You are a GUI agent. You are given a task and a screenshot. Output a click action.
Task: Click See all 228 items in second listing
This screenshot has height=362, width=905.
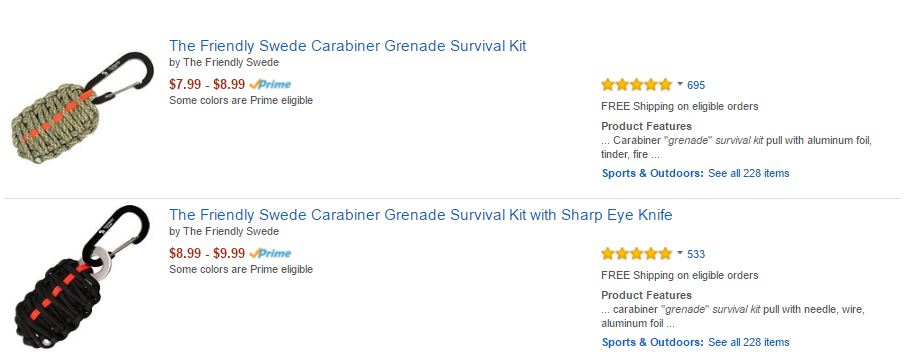pos(749,342)
